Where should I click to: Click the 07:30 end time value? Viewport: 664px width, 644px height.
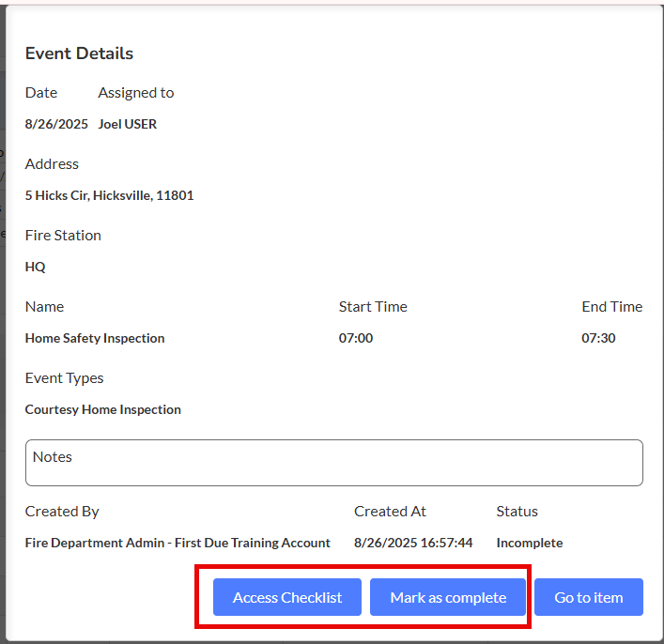[x=598, y=338]
